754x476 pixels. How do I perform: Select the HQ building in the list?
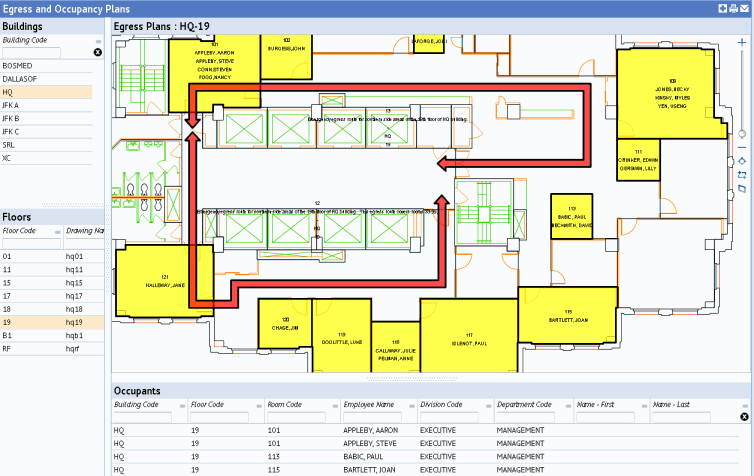pos(46,92)
